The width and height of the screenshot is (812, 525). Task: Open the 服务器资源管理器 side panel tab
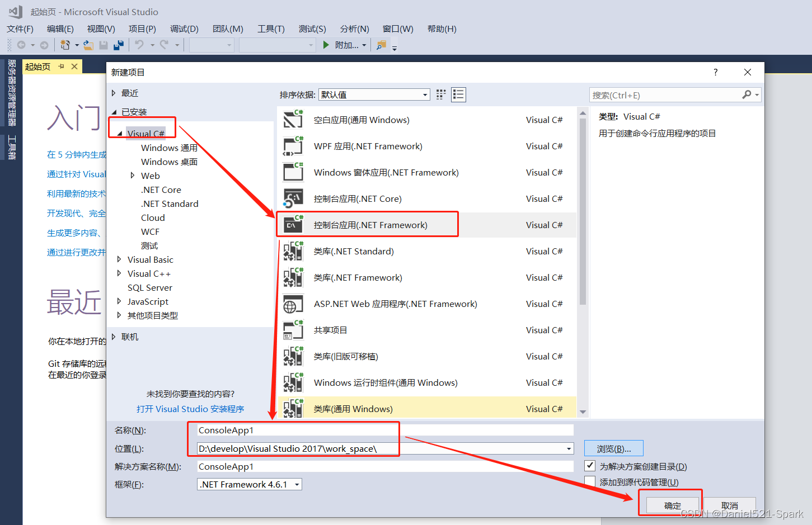[x=12, y=93]
